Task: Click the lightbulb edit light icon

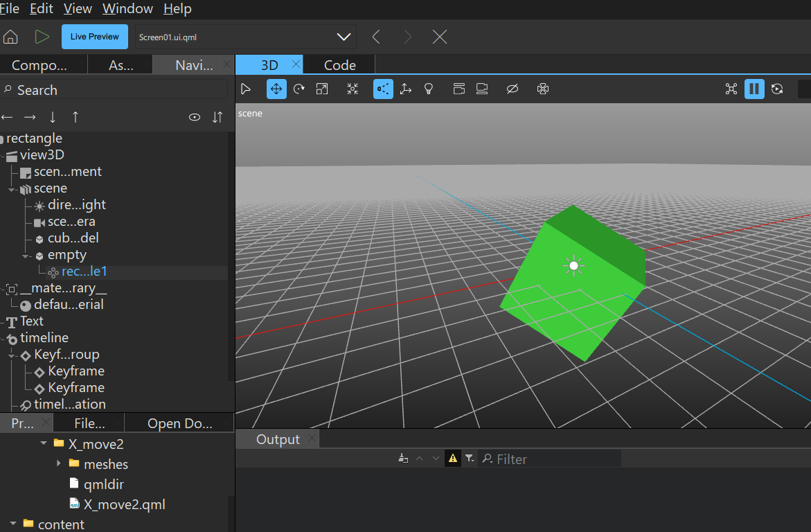Action: pos(429,89)
